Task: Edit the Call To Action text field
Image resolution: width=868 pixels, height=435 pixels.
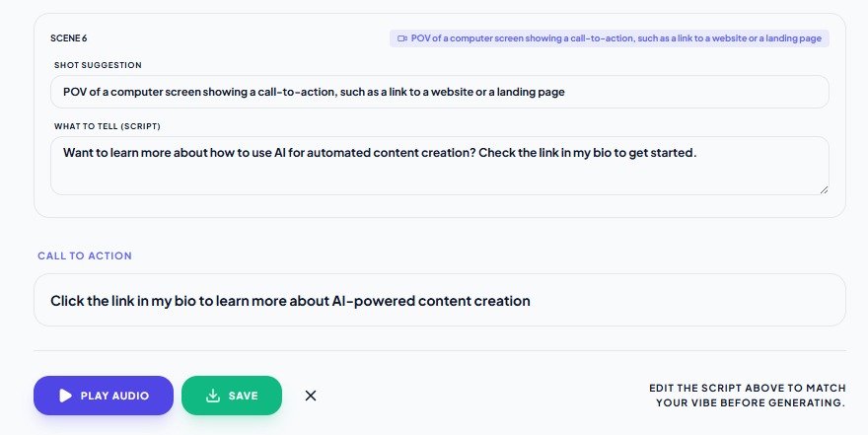Action: pos(439,300)
